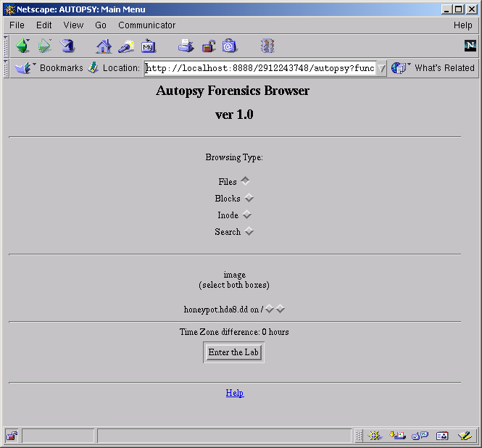Screen dimensions: 482x448
Task: Select the Search browsing type option
Action: coord(249,231)
